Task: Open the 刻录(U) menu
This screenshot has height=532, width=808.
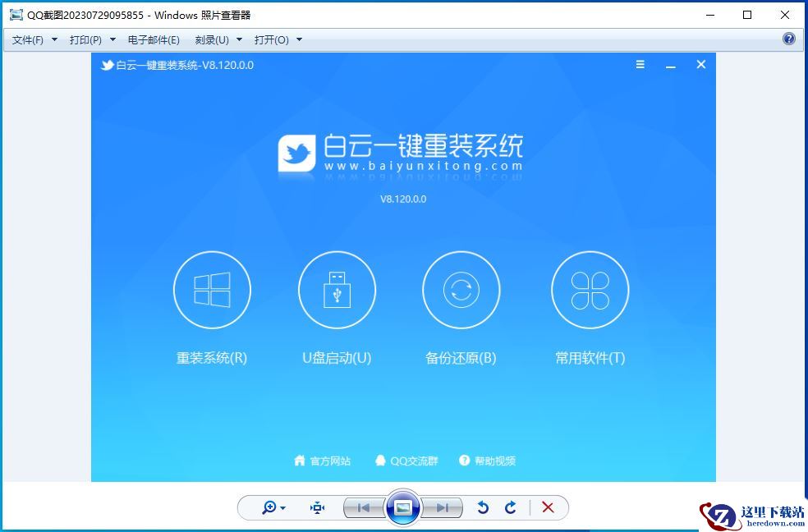Action: click(x=212, y=40)
